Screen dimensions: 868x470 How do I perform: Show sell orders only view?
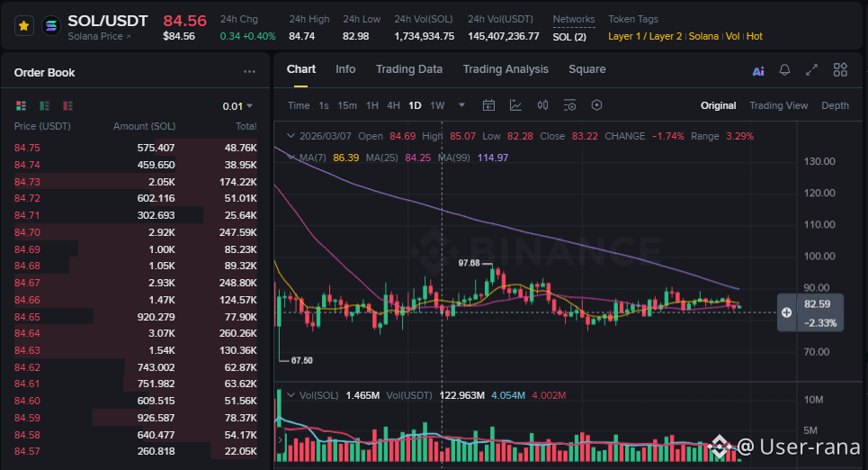(x=67, y=105)
